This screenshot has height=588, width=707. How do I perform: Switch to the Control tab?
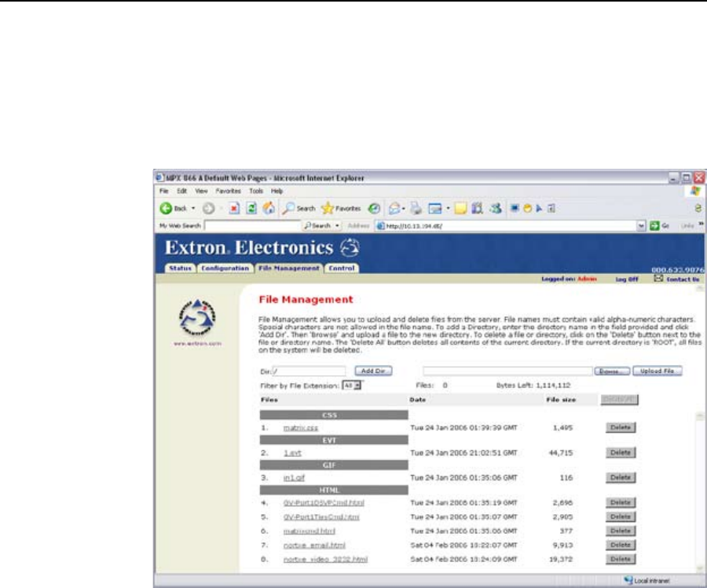(342, 268)
